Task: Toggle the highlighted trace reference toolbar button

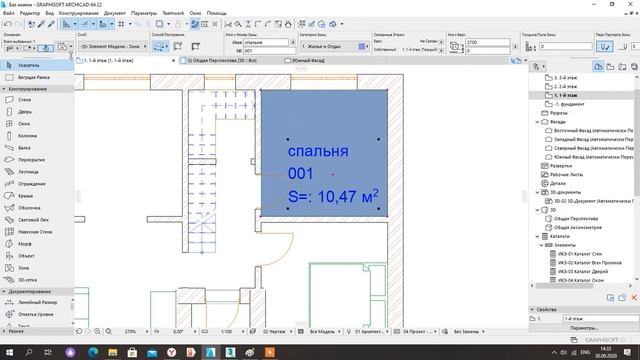Action: pos(195,24)
